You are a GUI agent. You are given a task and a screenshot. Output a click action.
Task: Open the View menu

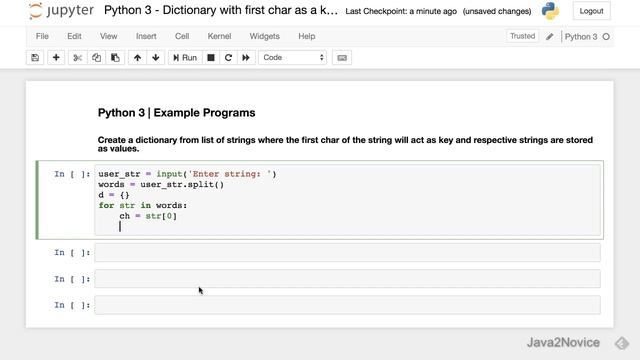109,36
